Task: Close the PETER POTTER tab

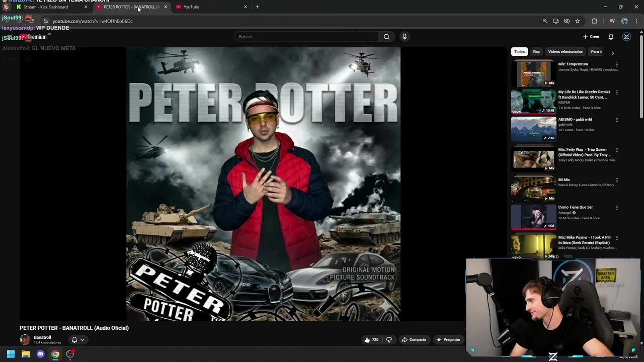Action: 166,7
